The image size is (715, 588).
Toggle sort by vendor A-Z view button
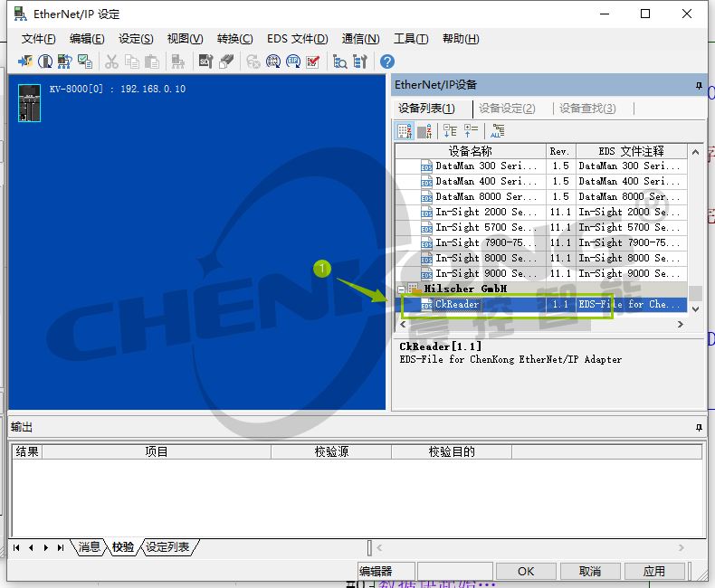click(x=405, y=131)
